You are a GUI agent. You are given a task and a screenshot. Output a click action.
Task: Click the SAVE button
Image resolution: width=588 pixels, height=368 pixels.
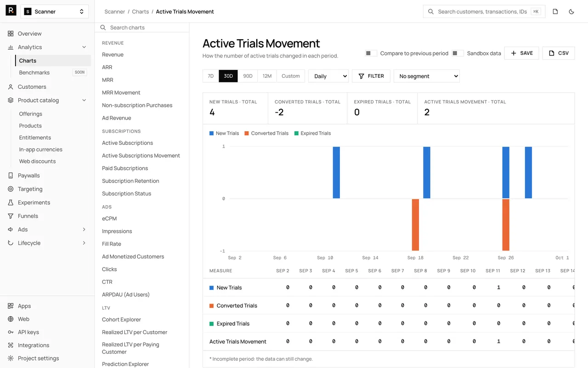click(x=521, y=53)
